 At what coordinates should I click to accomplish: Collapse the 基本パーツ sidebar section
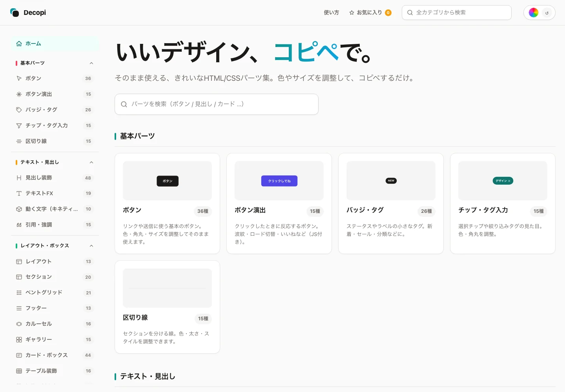(x=91, y=63)
